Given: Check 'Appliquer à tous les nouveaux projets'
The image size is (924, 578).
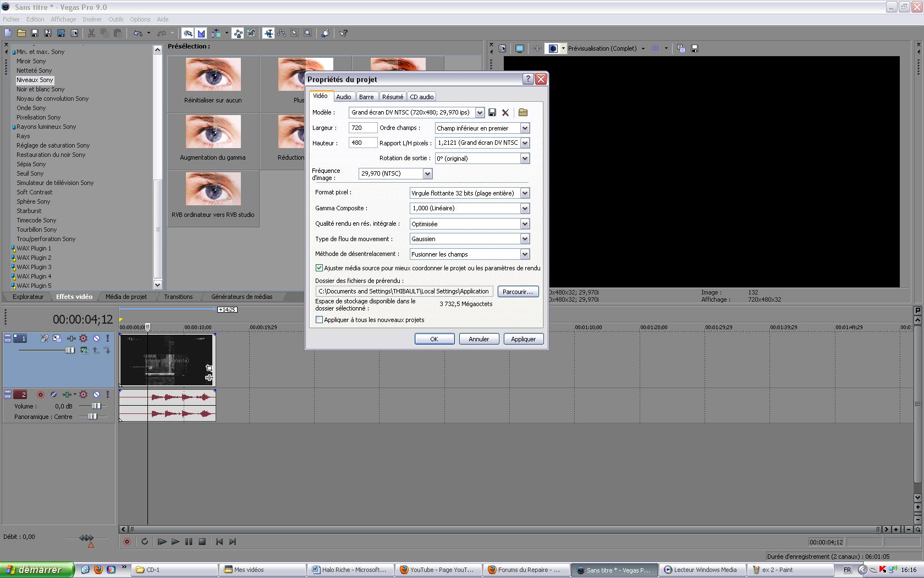Looking at the screenshot, I should pos(319,320).
